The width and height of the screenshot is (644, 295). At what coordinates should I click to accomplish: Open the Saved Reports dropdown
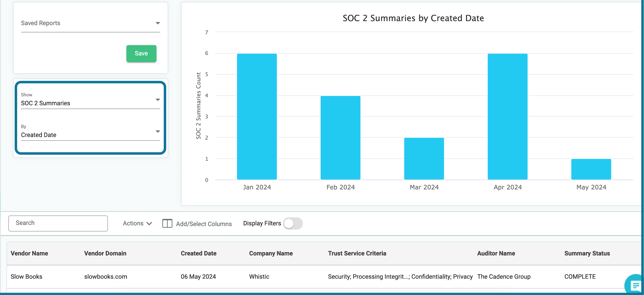click(90, 23)
